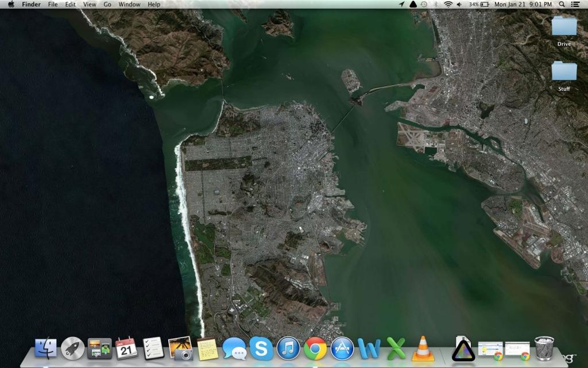Open the View menu
The width and height of the screenshot is (588, 368).
[90, 5]
